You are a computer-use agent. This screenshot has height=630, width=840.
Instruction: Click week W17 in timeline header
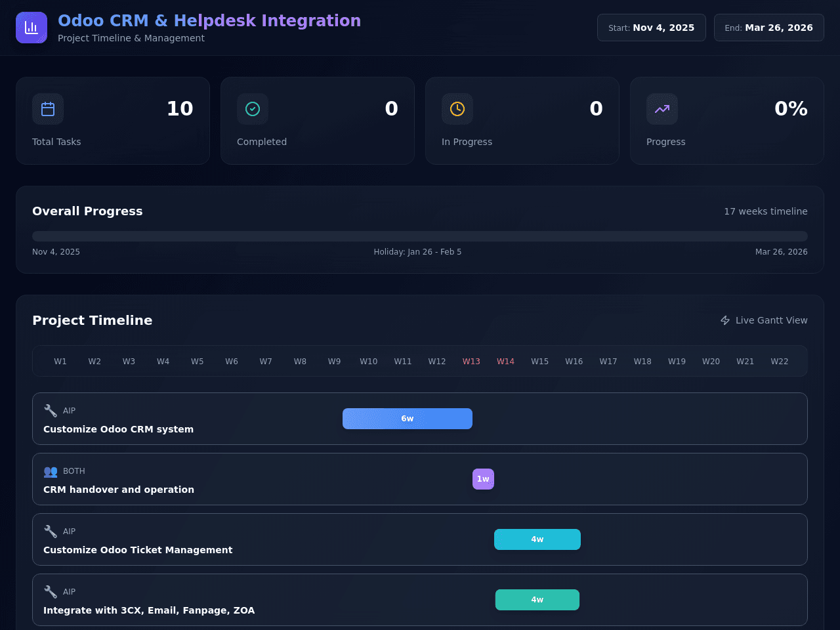pyautogui.click(x=608, y=362)
